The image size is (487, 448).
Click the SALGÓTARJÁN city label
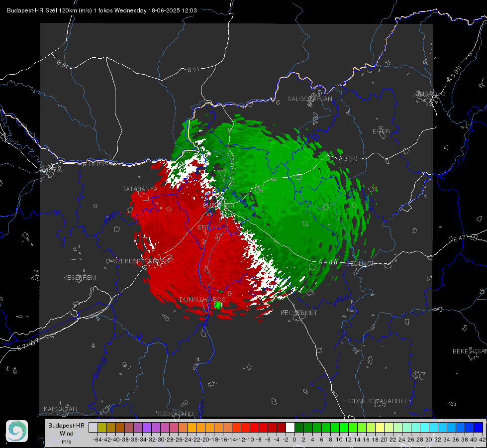pyautogui.click(x=309, y=99)
